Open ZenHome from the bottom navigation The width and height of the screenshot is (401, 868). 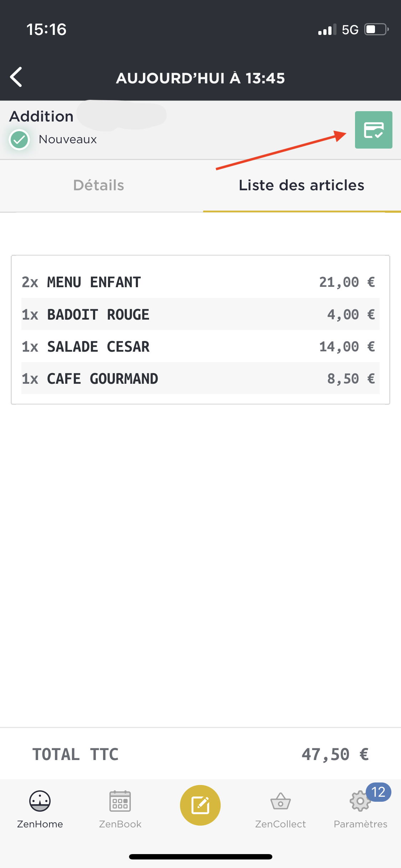[40, 810]
